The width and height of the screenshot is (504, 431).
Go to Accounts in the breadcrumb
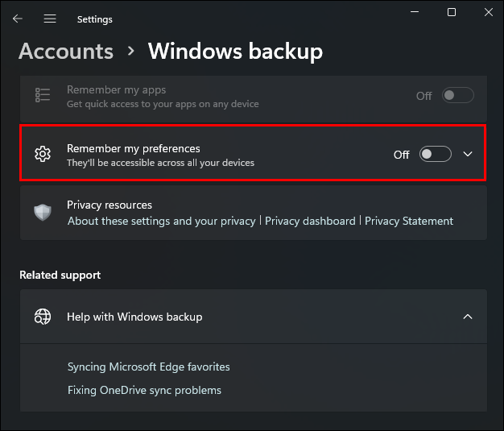[x=66, y=52]
